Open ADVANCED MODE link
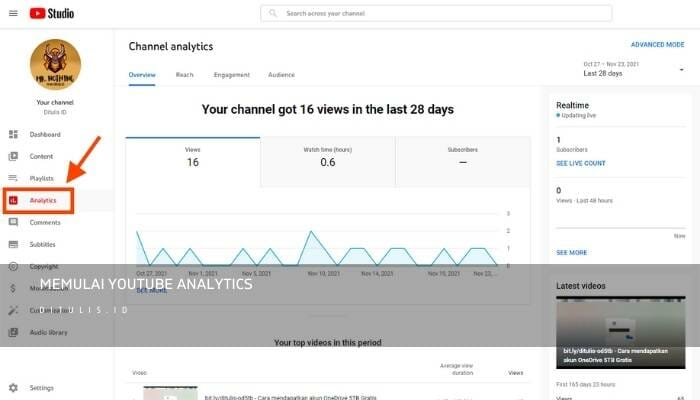This screenshot has height=400, width=700. point(657,45)
